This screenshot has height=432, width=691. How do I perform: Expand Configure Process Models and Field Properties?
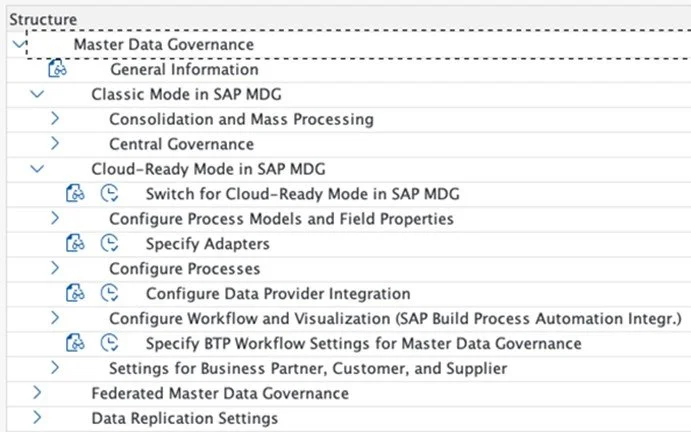55,219
